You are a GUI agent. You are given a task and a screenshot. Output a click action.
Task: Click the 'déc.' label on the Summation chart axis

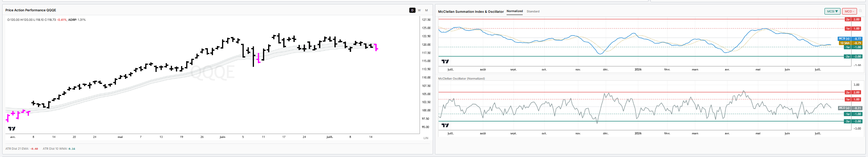pos(606,69)
